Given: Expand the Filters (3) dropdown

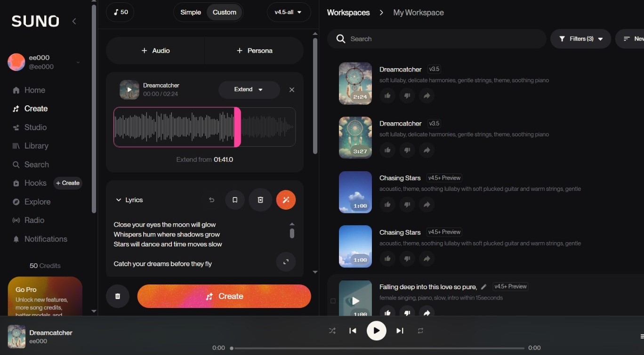Looking at the screenshot, I should click(x=581, y=39).
